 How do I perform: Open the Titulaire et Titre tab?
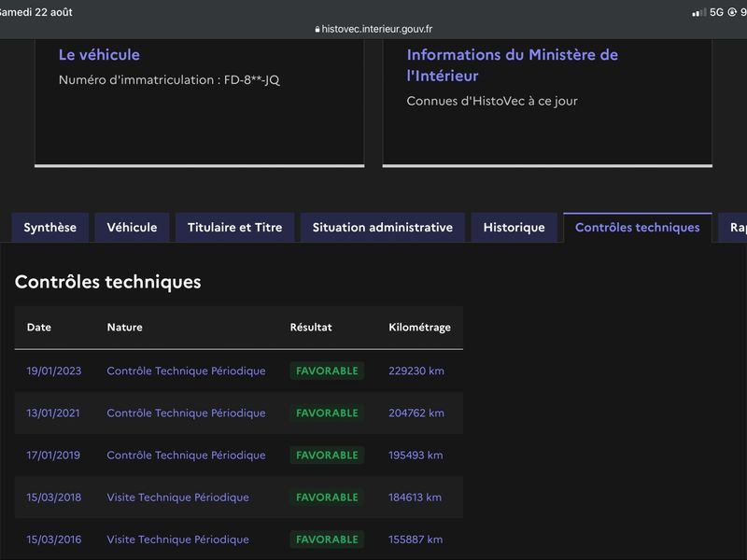[235, 228]
